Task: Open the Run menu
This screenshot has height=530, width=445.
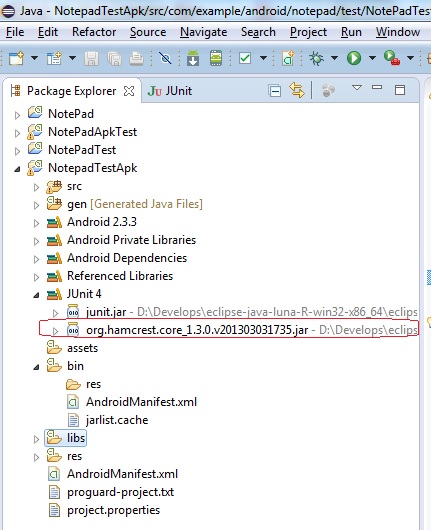Action: [351, 32]
